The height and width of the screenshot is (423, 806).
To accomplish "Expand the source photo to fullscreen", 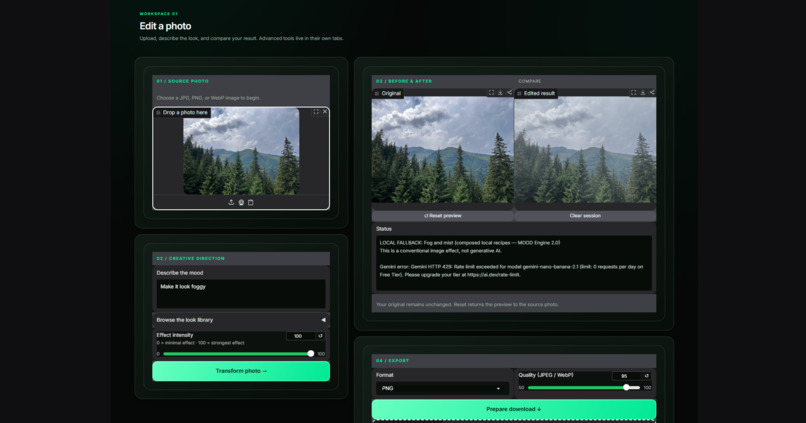I will pyautogui.click(x=316, y=112).
